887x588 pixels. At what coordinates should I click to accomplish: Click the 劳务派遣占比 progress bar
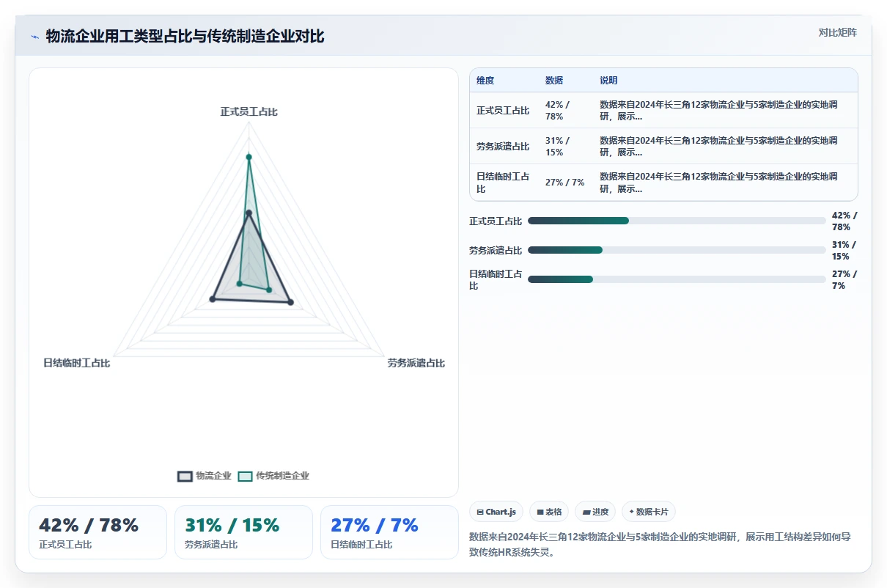click(x=677, y=250)
